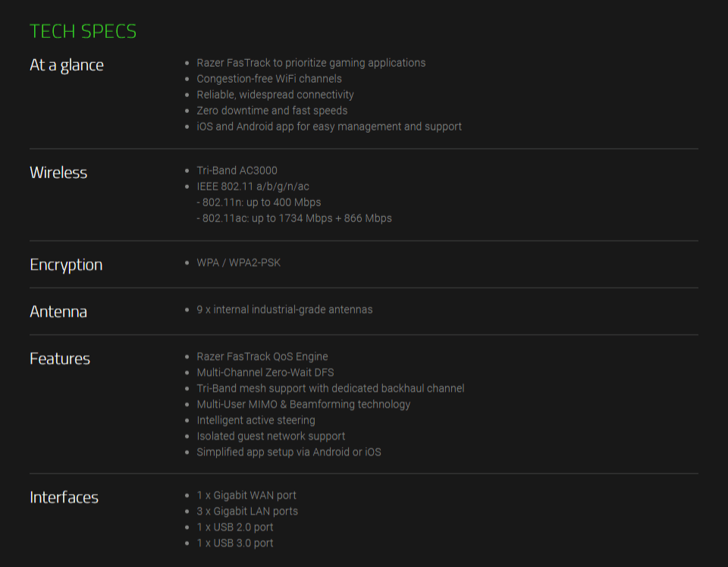Select the Multi-Channel Zero-Wait DFS item
This screenshot has width=728, height=567.
[x=265, y=373]
